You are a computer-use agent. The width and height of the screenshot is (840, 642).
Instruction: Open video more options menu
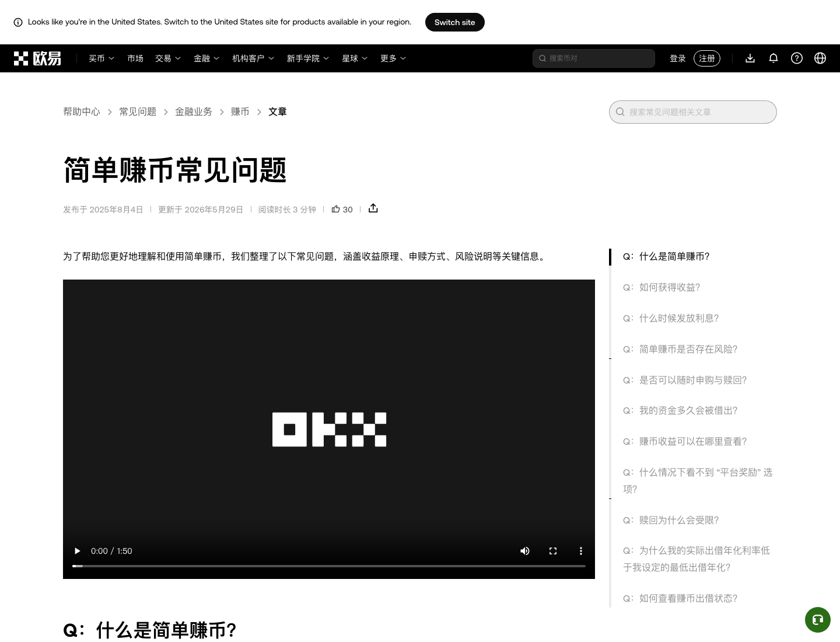(x=580, y=551)
